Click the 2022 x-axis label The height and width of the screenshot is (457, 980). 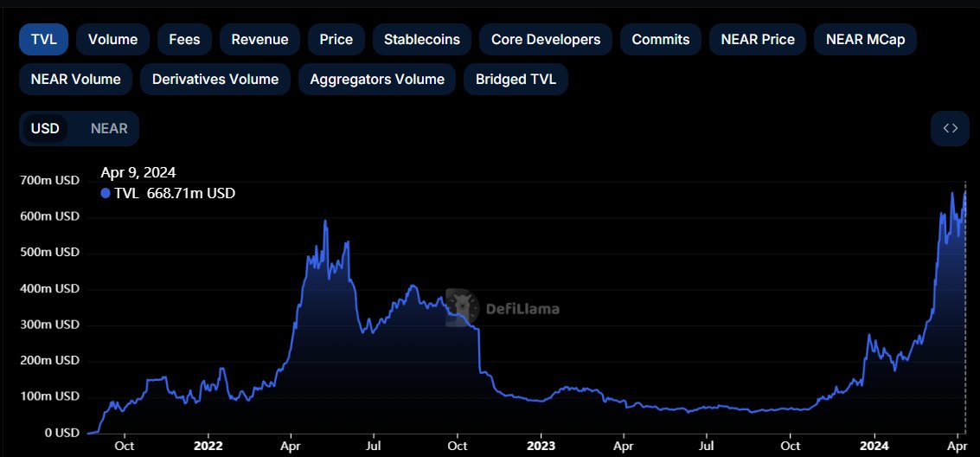207,447
